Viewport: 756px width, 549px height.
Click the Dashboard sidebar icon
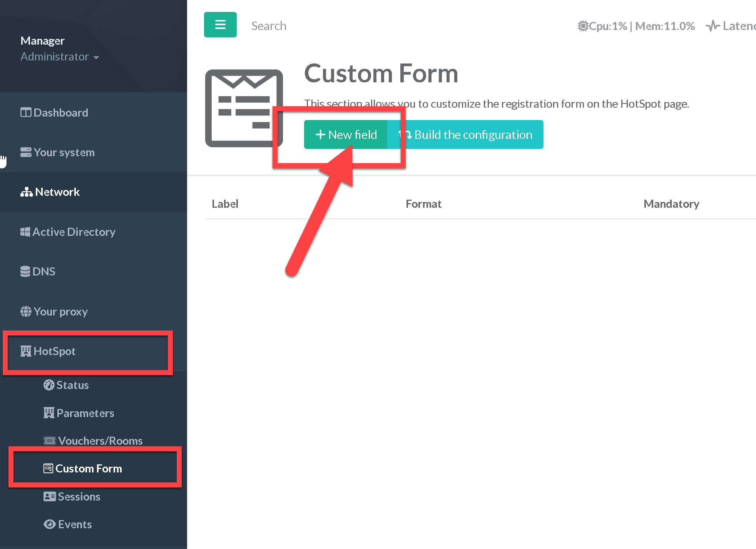pyautogui.click(x=26, y=113)
